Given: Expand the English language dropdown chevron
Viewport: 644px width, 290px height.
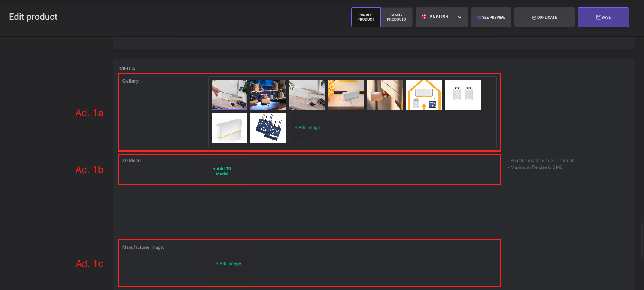Looking at the screenshot, I should tap(460, 17).
